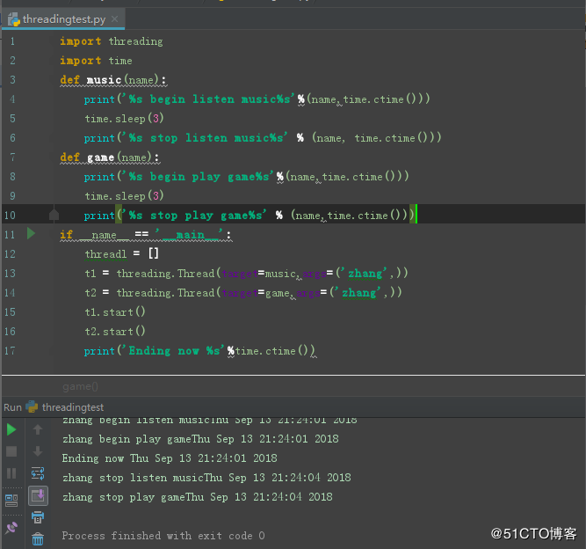
Task: Click 'begin play game' print on line 8
Action: 246,176
